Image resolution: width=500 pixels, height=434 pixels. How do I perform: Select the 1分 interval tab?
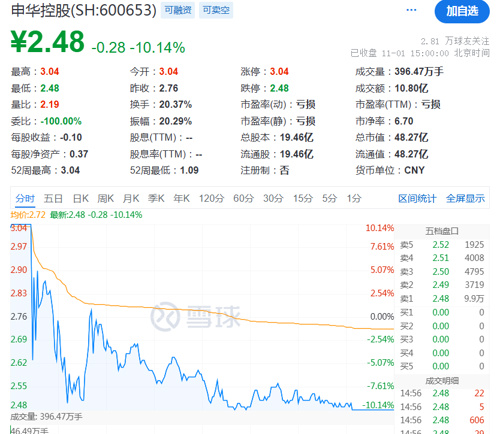354,199
